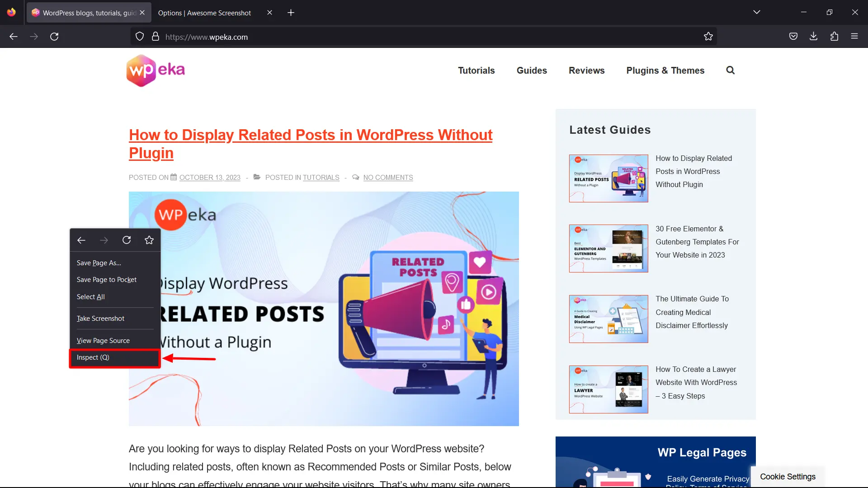Open sidebar link How to Display Related Posts
Viewport: 868px width, 488px height.
[694, 171]
